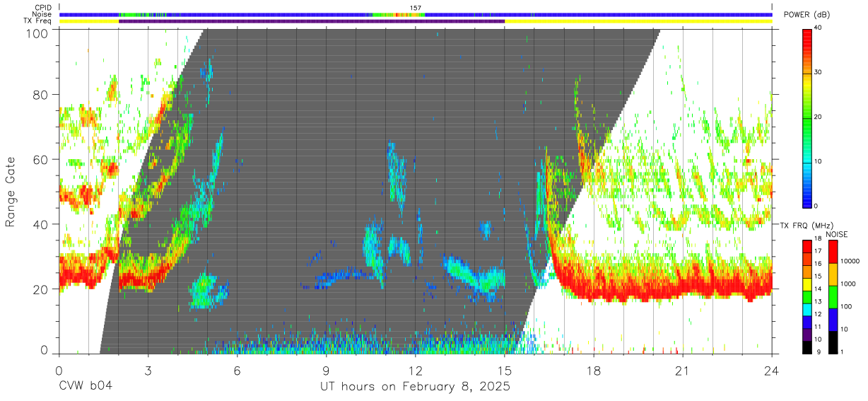The height and width of the screenshot is (401, 868).
Task: Click the 100 range gate tick label
Action: (x=38, y=33)
